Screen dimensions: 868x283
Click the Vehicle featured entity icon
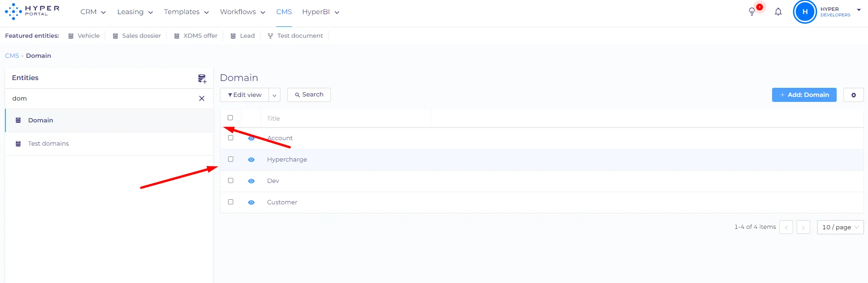tap(71, 36)
